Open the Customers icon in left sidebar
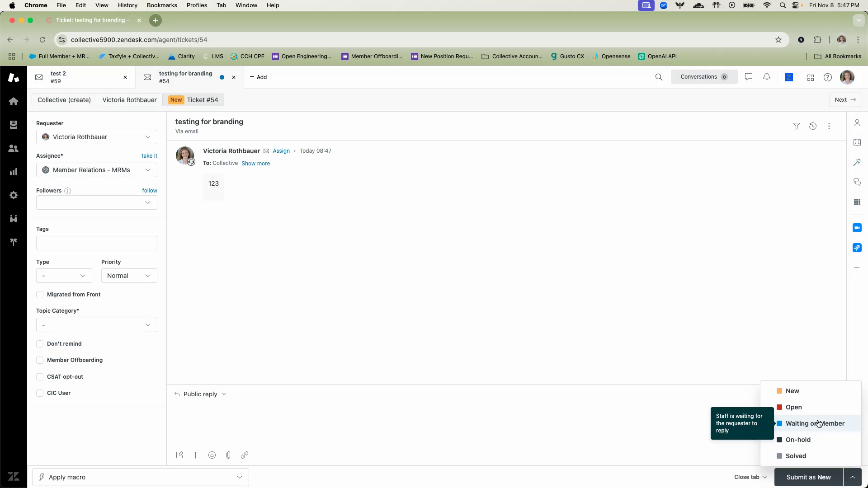Viewport: 868px width, 488px height. click(14, 148)
